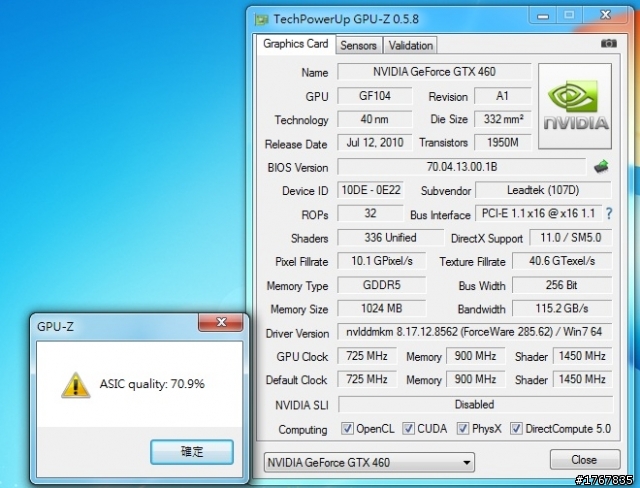Click the Subvendor value Leadtek (107D)
The height and width of the screenshot is (488, 640).
543,190
